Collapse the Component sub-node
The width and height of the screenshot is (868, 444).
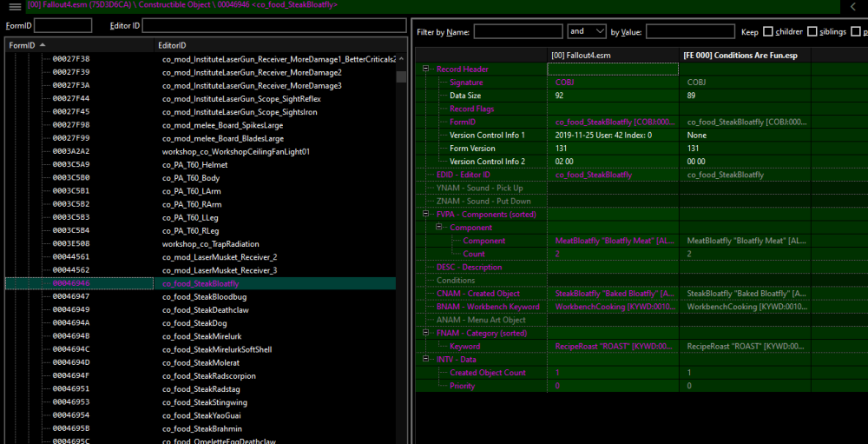pyautogui.click(x=439, y=228)
